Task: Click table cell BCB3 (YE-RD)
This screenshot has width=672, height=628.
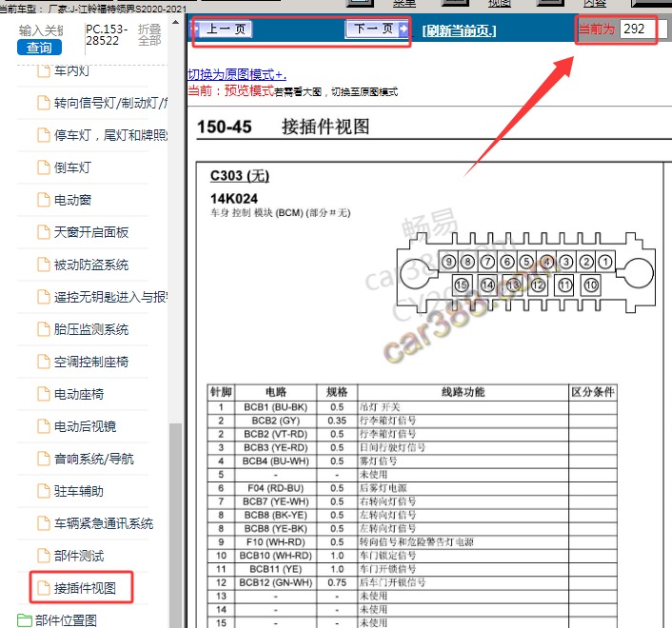Action: (x=276, y=447)
